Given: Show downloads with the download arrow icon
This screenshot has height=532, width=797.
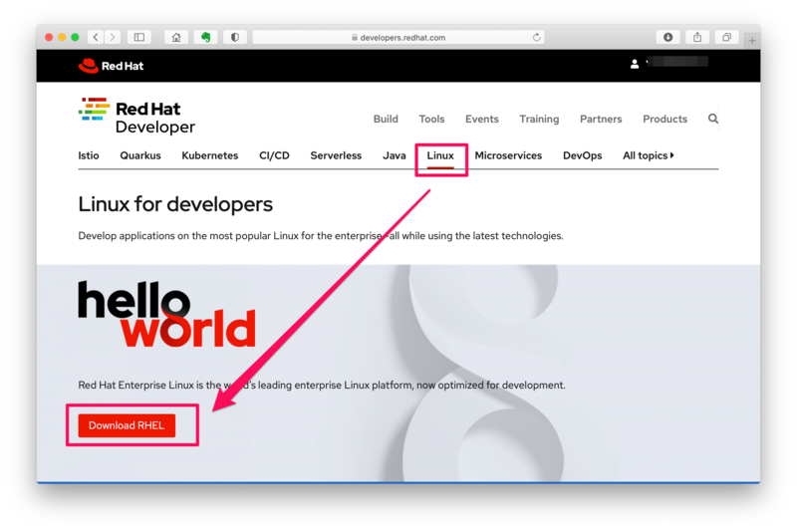Looking at the screenshot, I should click(667, 37).
